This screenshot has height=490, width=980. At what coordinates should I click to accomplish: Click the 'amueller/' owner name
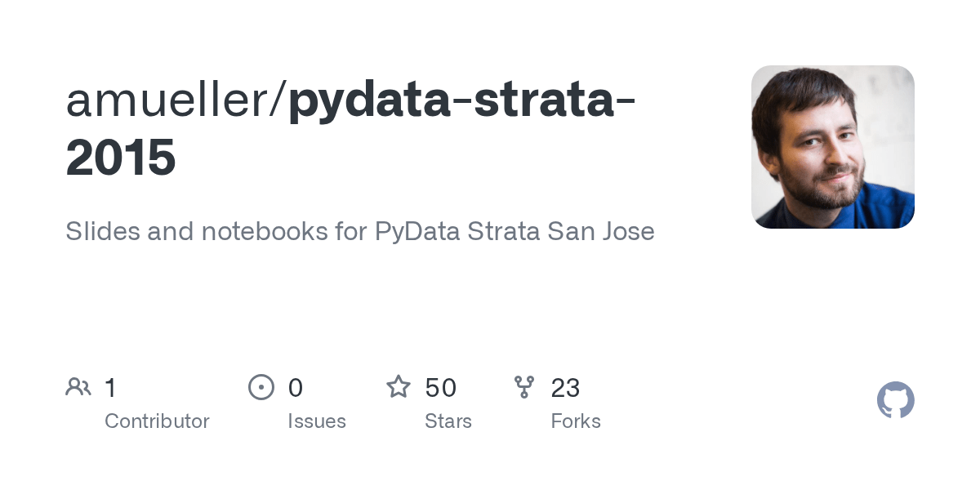click(176, 100)
